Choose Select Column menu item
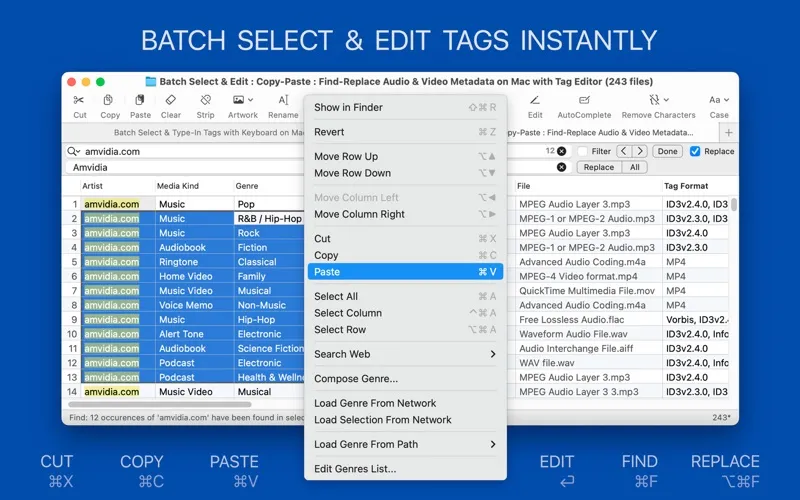Viewport: 800px width, 500px height. pos(405,313)
